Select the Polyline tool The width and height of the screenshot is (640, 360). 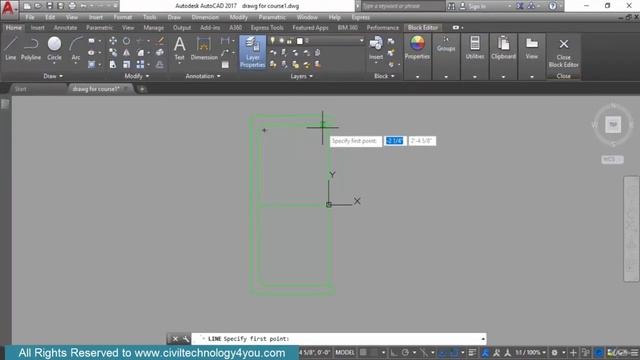click(31, 48)
